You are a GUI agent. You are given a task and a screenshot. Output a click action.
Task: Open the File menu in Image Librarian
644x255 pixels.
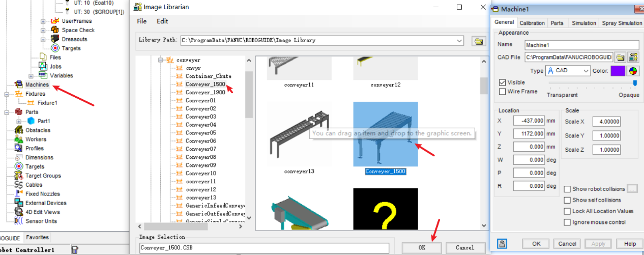click(141, 21)
